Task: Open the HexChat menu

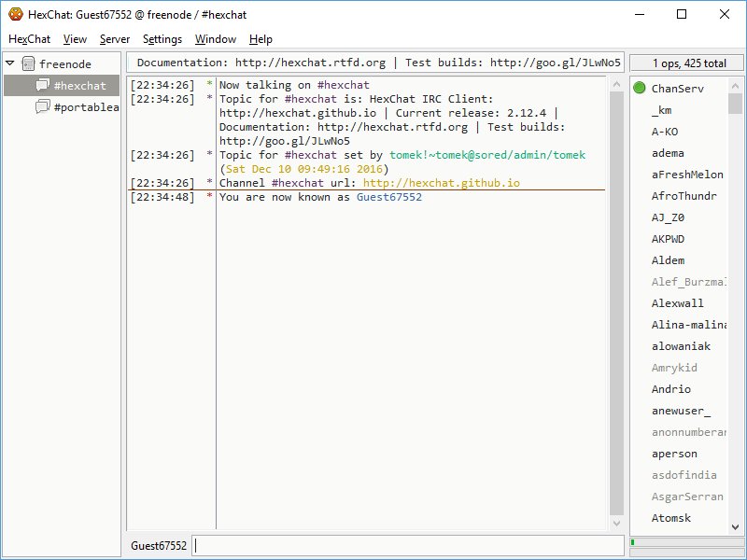Action: coord(30,39)
